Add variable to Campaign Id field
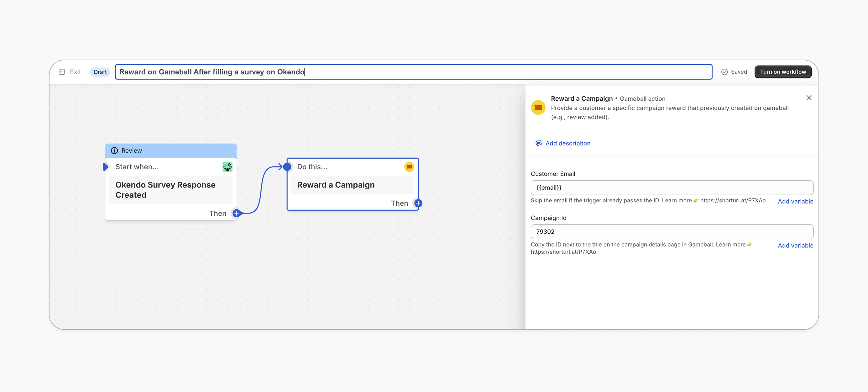 click(x=796, y=245)
